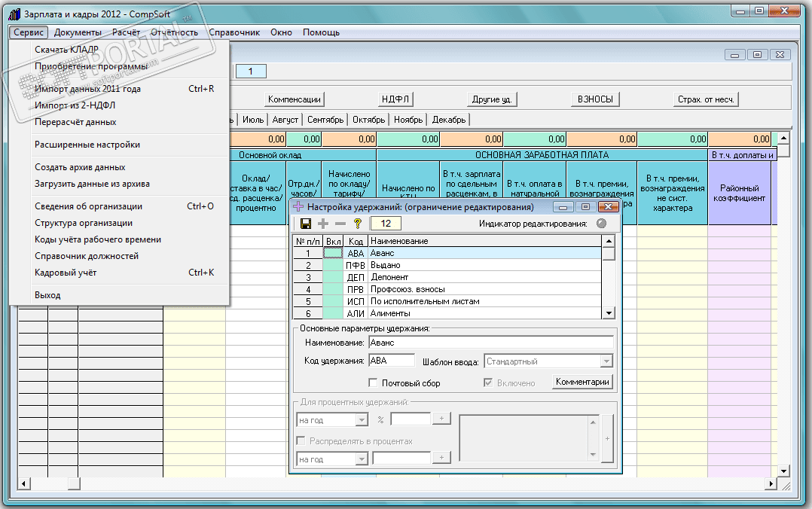Toggle the Вкл cell for the Депонент row
The height and width of the screenshot is (509, 812).
click(x=333, y=277)
